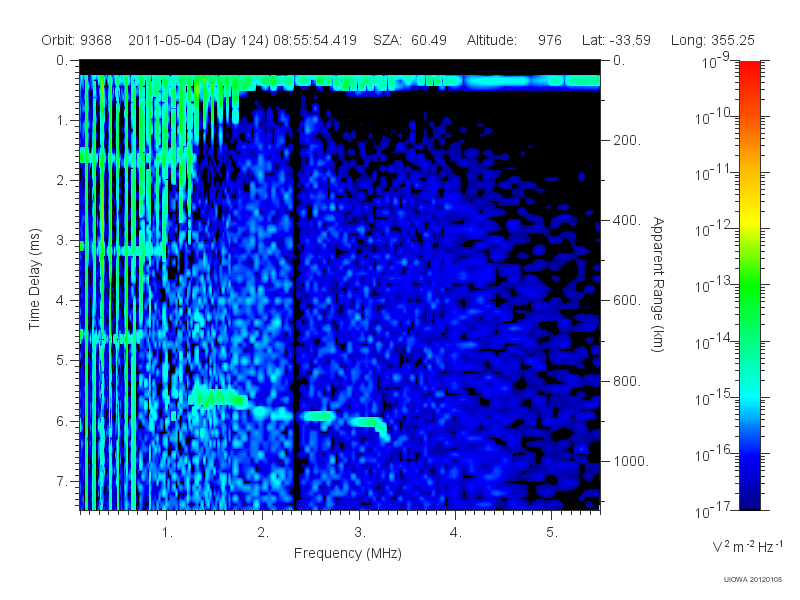Screen dimensions: 800x600
Task: Click the 3. tick label on frequency axis
Action: click(360, 533)
